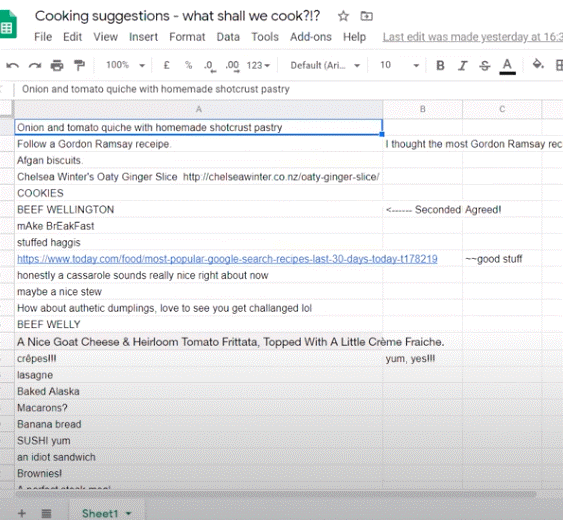This screenshot has height=520, width=563.
Task: Print the spreadsheet with printer icon
Action: pos(57,65)
